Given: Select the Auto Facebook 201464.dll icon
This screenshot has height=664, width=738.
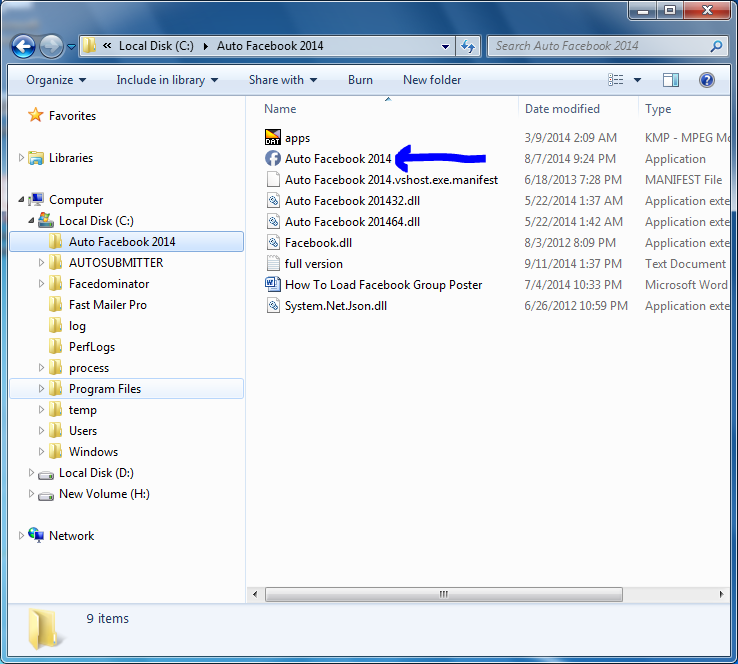Looking at the screenshot, I should point(273,221).
